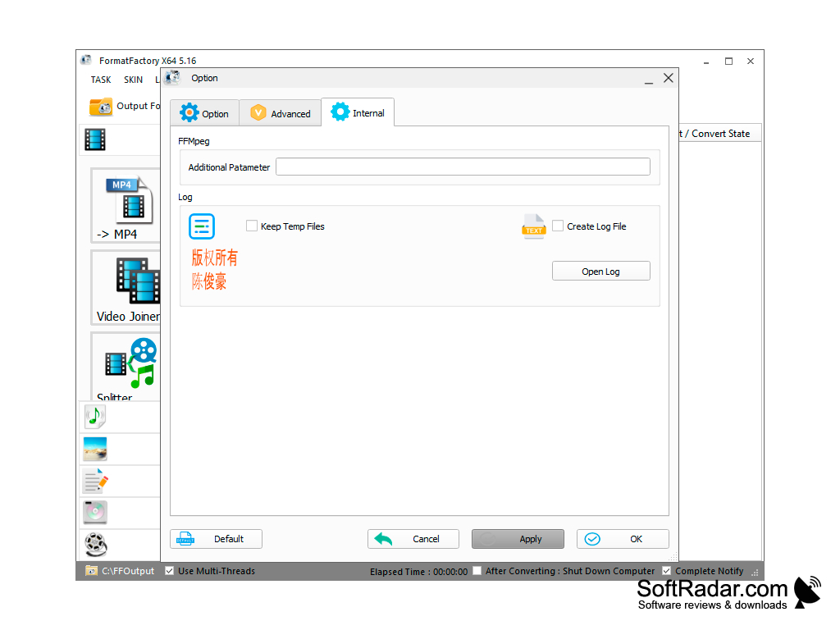
Task: Click the Additional Parameter input field
Action: pos(463,167)
